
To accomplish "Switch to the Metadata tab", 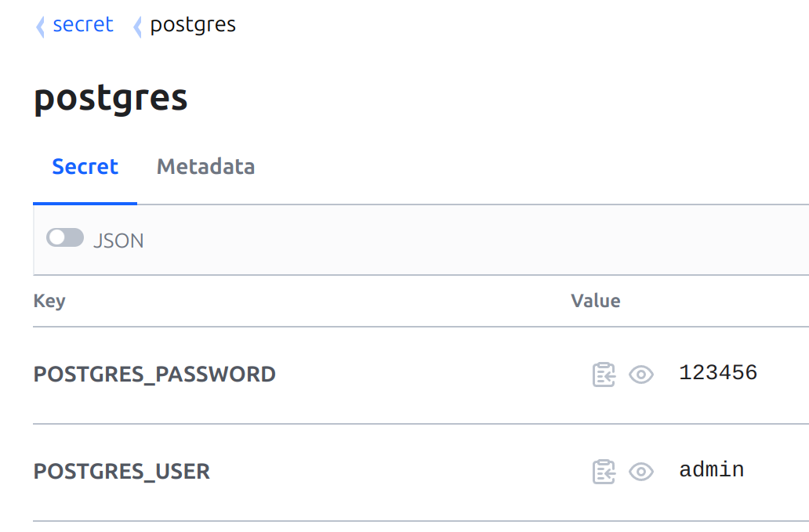I will pyautogui.click(x=205, y=167).
